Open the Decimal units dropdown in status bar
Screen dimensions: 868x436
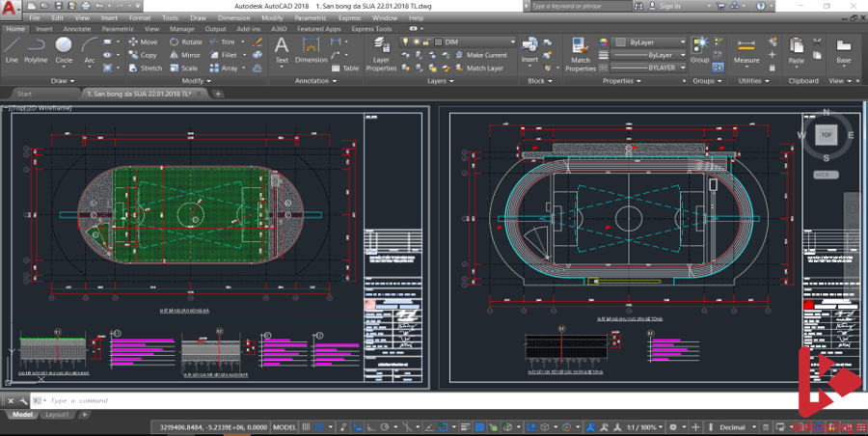(x=738, y=426)
